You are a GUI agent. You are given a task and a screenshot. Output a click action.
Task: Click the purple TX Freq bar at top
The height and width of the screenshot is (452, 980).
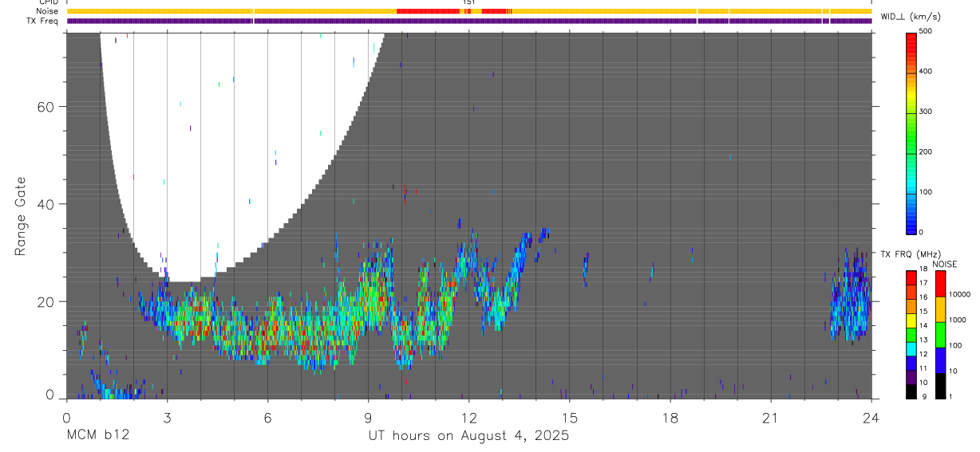[x=469, y=21]
